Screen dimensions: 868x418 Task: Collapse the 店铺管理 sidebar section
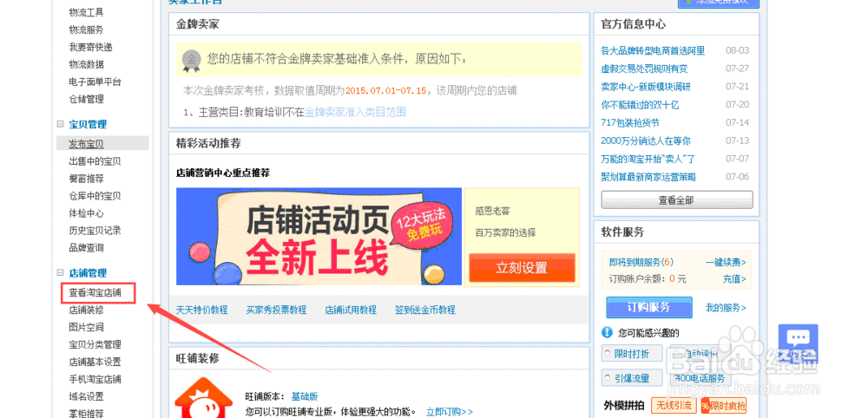click(61, 272)
